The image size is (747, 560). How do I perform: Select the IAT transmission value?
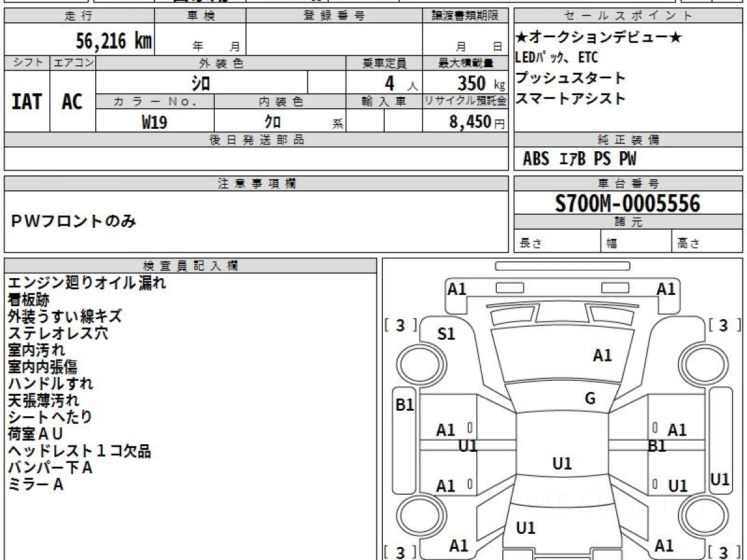pyautogui.click(x=27, y=101)
